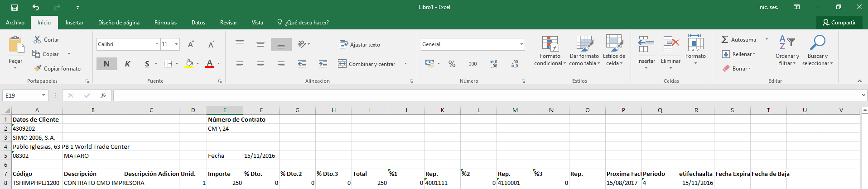Toggle bold formatting (N)
The width and height of the screenshot is (868, 189).
click(106, 64)
